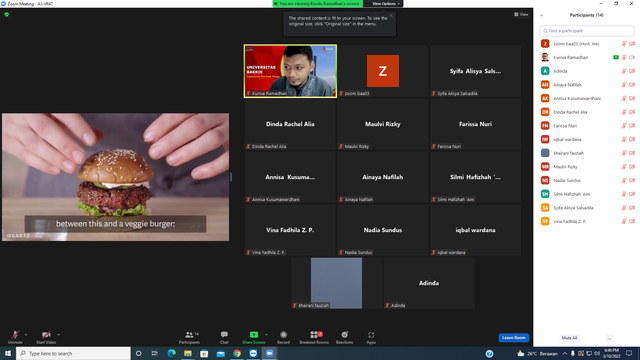Click muted mic icon for Syifa Alisya Salsadila
This screenshot has width=640, height=360.
click(624, 208)
